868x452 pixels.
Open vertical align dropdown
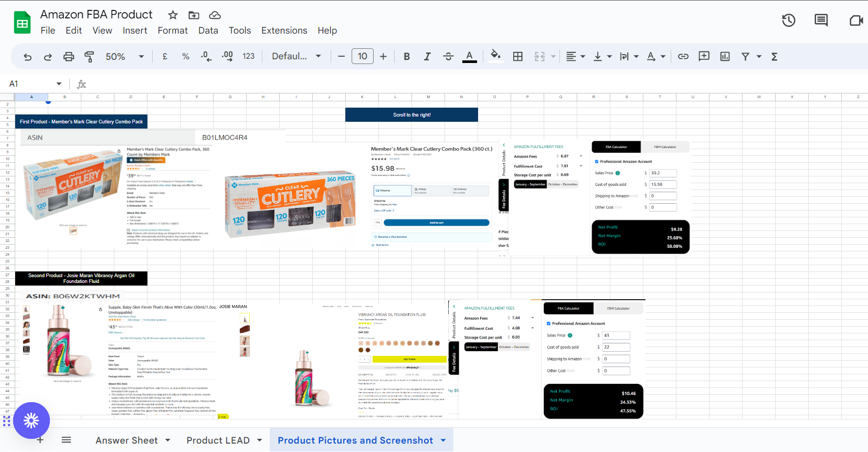click(x=602, y=56)
